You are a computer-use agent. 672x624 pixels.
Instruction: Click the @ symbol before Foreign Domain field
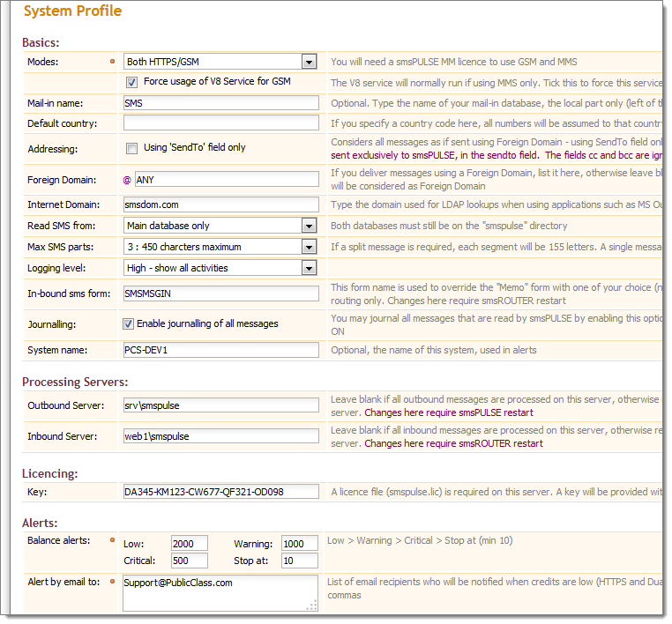(127, 180)
